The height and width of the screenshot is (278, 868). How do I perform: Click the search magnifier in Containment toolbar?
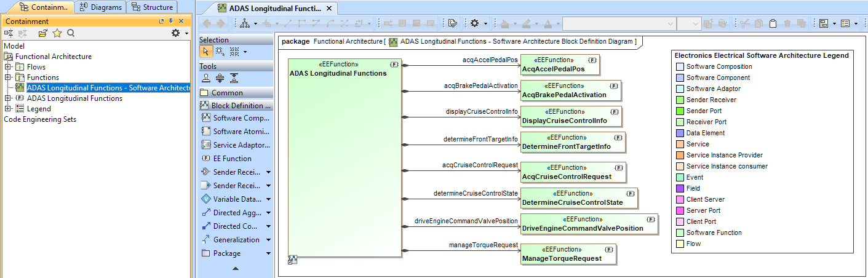71,33
